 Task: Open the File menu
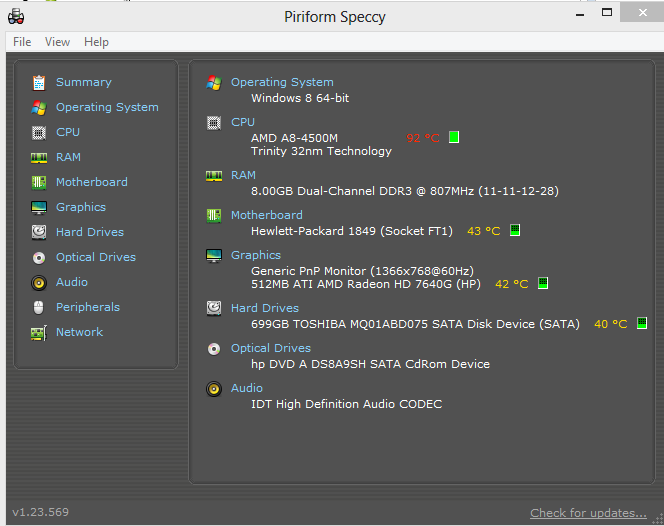pos(22,42)
